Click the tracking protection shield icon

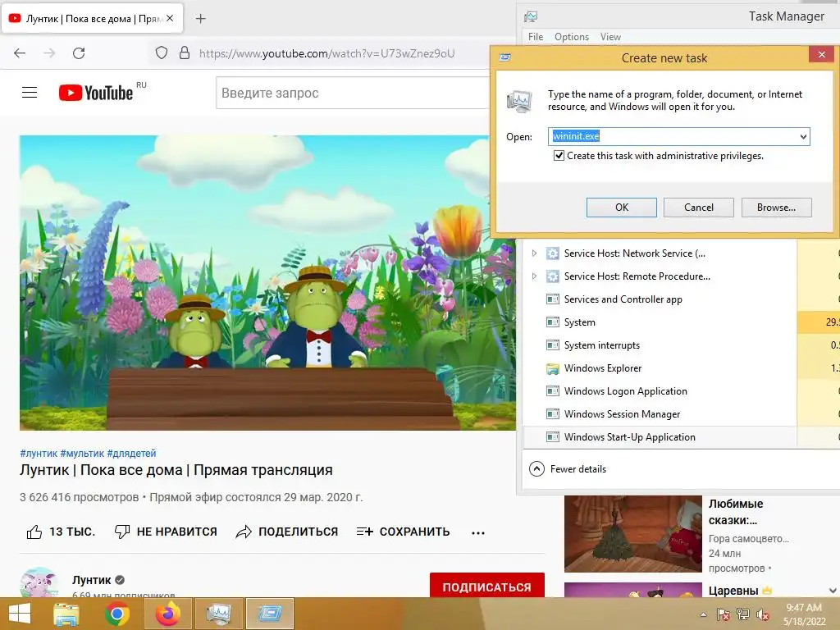(x=162, y=53)
